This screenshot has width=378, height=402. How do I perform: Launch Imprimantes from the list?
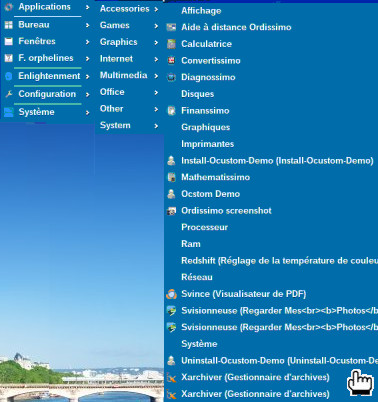click(207, 144)
